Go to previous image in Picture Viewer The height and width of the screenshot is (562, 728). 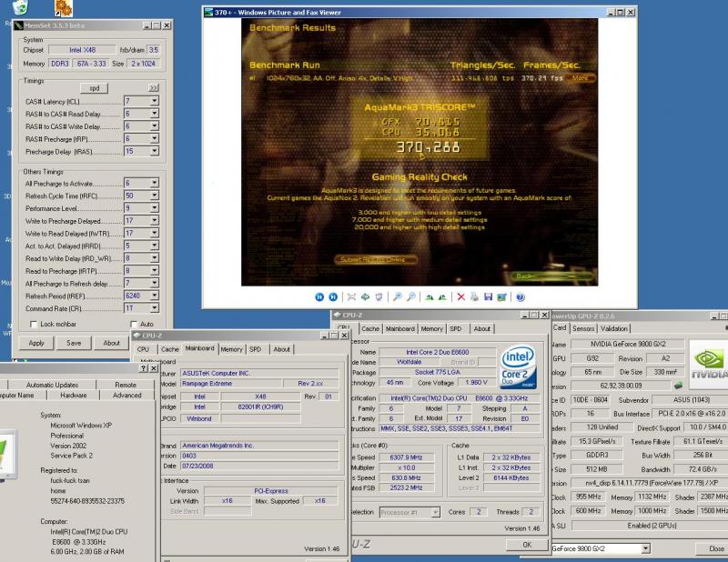(x=319, y=297)
